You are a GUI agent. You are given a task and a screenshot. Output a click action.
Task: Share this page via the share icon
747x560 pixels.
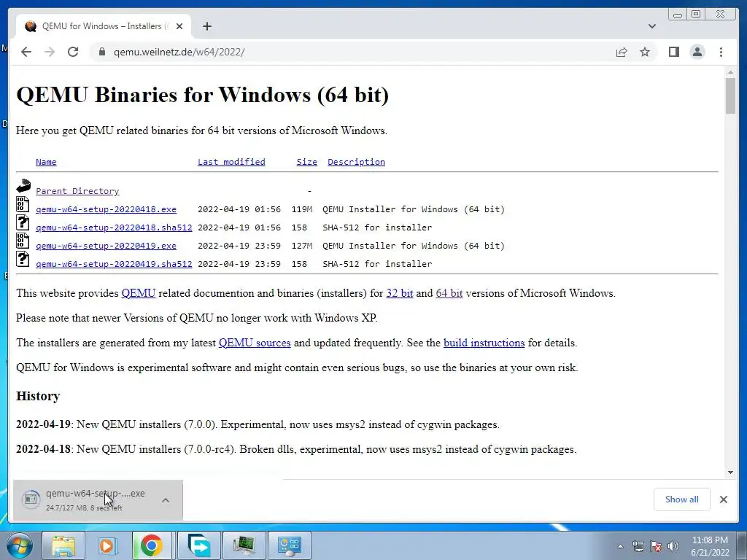point(622,52)
